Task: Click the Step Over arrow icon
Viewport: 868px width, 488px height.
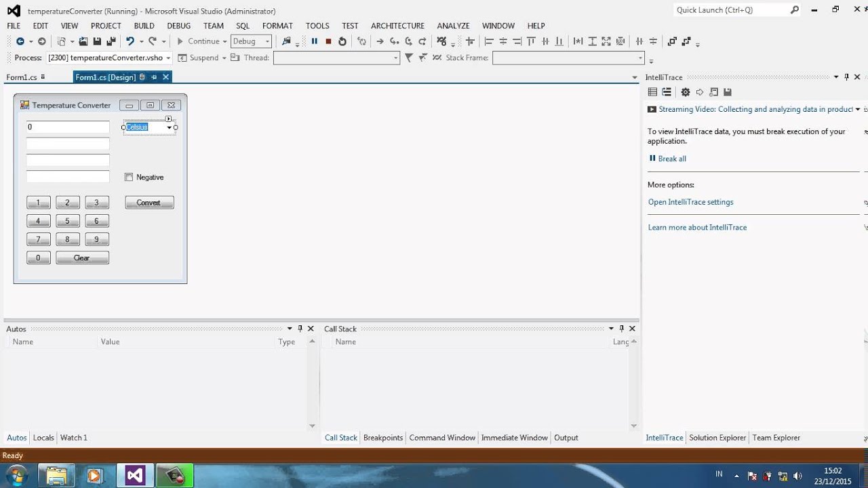Action: (409, 41)
